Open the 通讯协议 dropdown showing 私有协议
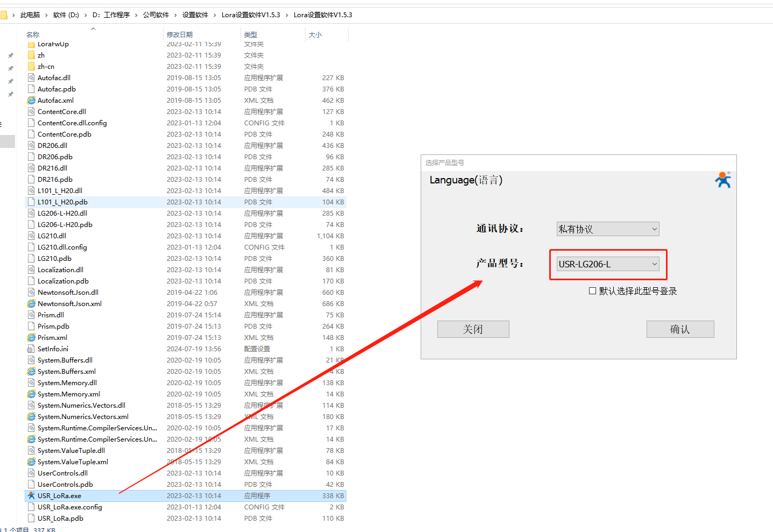 [608, 229]
